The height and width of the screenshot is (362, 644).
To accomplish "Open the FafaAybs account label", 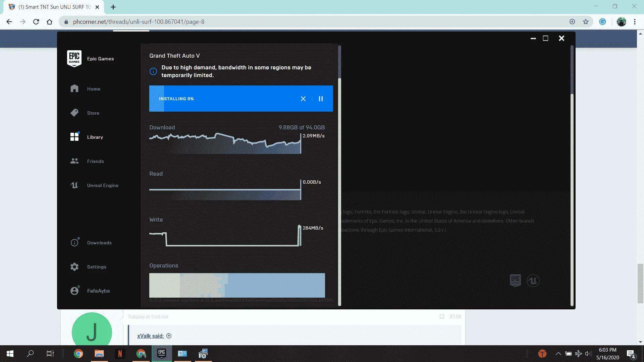I will point(98,291).
